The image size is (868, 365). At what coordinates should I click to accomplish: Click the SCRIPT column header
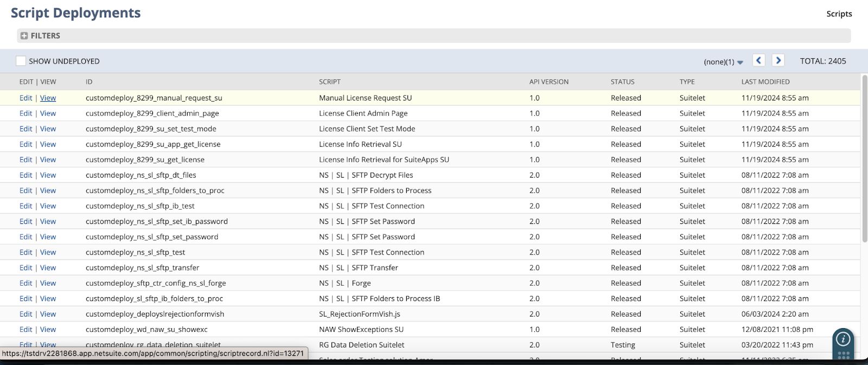click(x=330, y=82)
